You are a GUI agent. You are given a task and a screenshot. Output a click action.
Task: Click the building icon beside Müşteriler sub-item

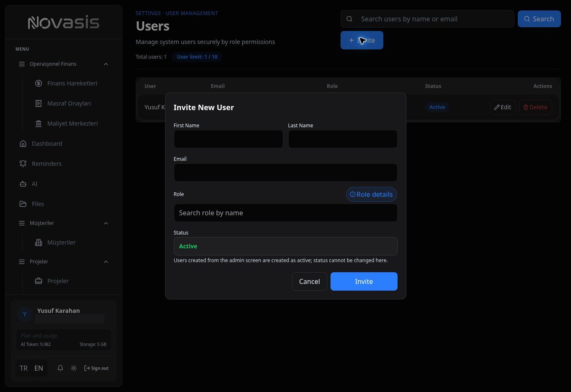point(39,242)
